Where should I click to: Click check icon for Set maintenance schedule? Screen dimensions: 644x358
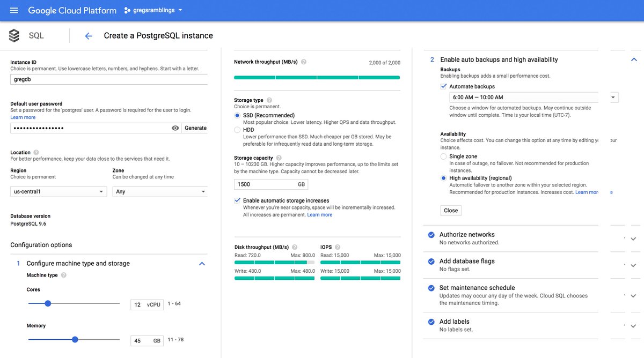click(431, 288)
